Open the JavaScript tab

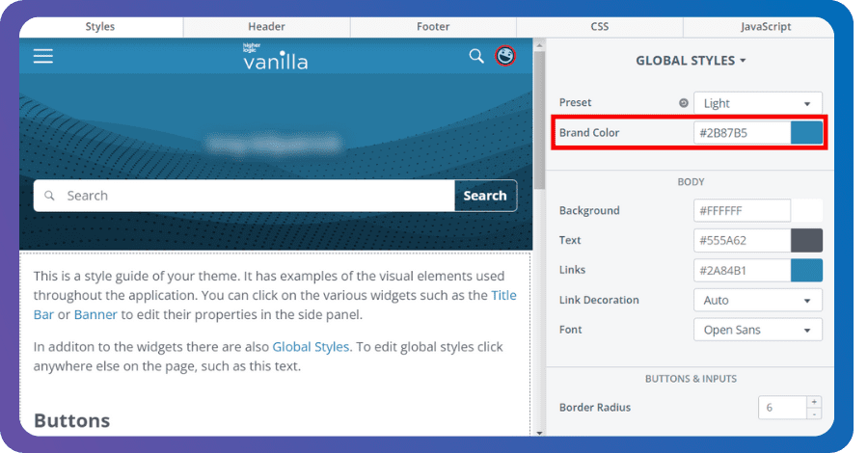click(x=766, y=27)
